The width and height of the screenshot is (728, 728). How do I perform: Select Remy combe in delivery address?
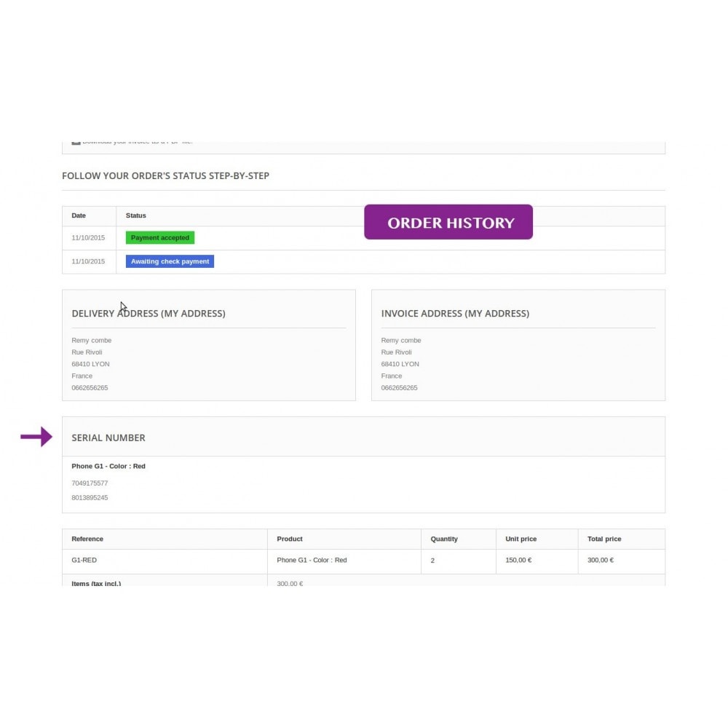92,340
